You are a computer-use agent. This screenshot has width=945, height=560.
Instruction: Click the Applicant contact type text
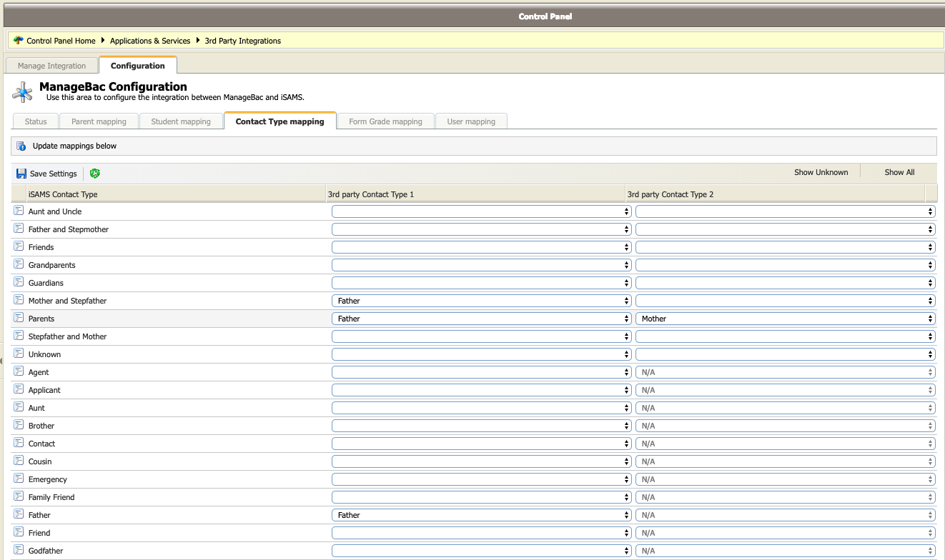coord(44,390)
